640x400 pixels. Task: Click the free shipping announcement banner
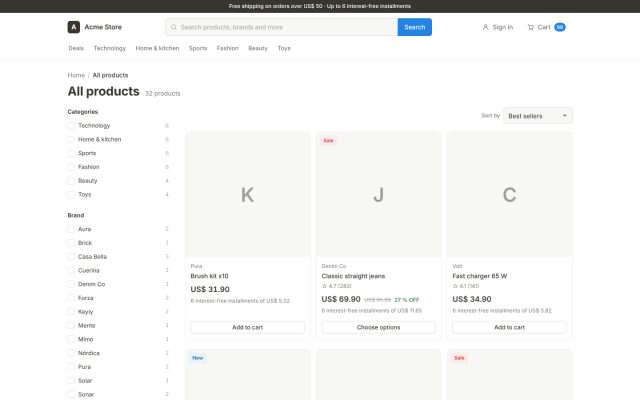[x=320, y=6]
